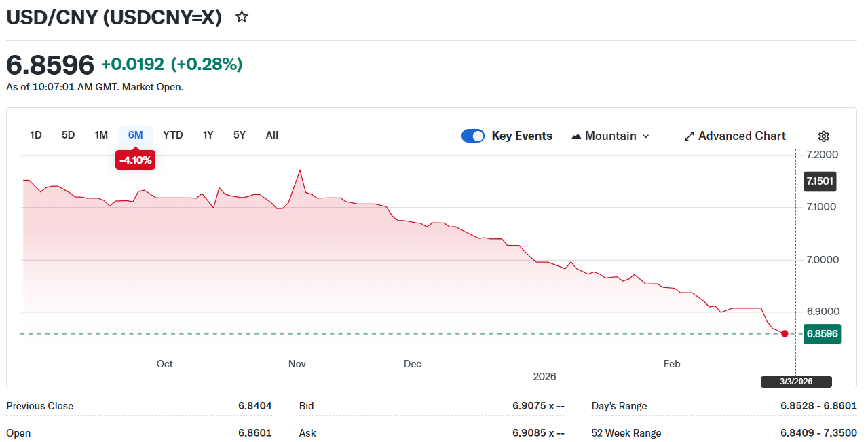Click the 6.8596 green price label
Screen dimensions: 868x442
[x=822, y=334]
